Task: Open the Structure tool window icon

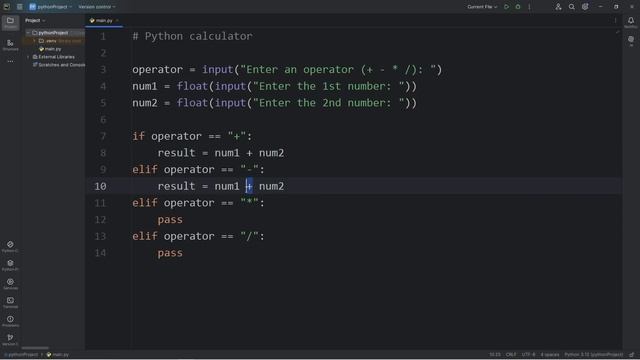Action: (10, 44)
